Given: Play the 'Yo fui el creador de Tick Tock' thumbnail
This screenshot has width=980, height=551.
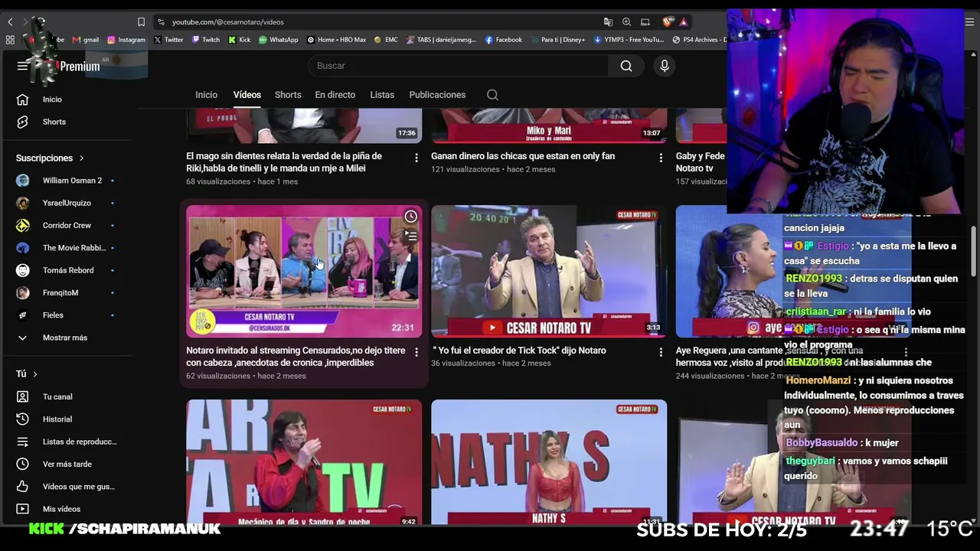Looking at the screenshot, I should coord(549,272).
